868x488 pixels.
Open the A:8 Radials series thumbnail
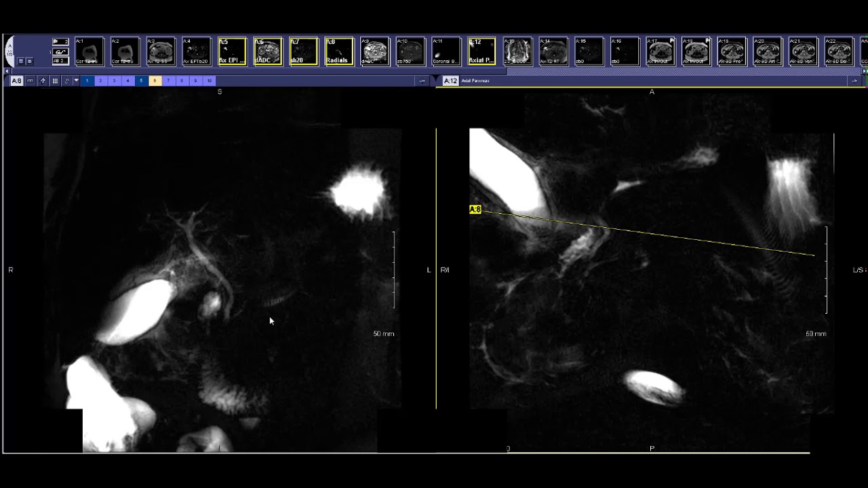click(339, 52)
